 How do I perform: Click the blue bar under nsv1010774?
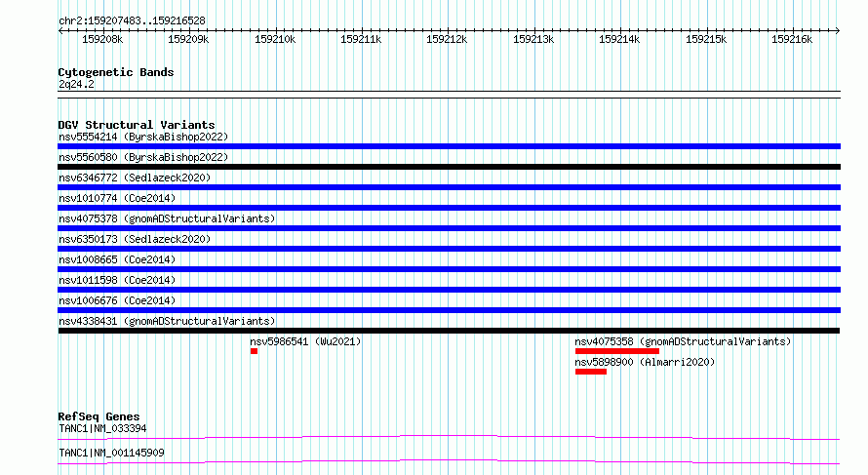coord(449,208)
